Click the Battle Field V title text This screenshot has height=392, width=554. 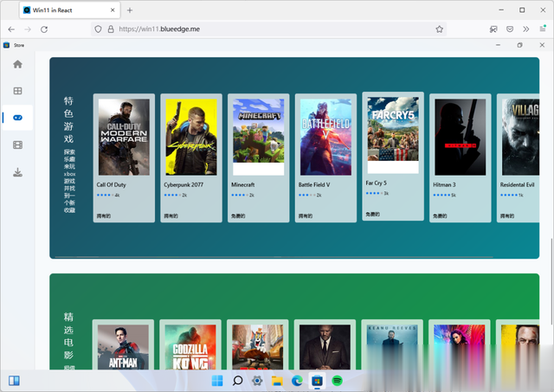[314, 184]
